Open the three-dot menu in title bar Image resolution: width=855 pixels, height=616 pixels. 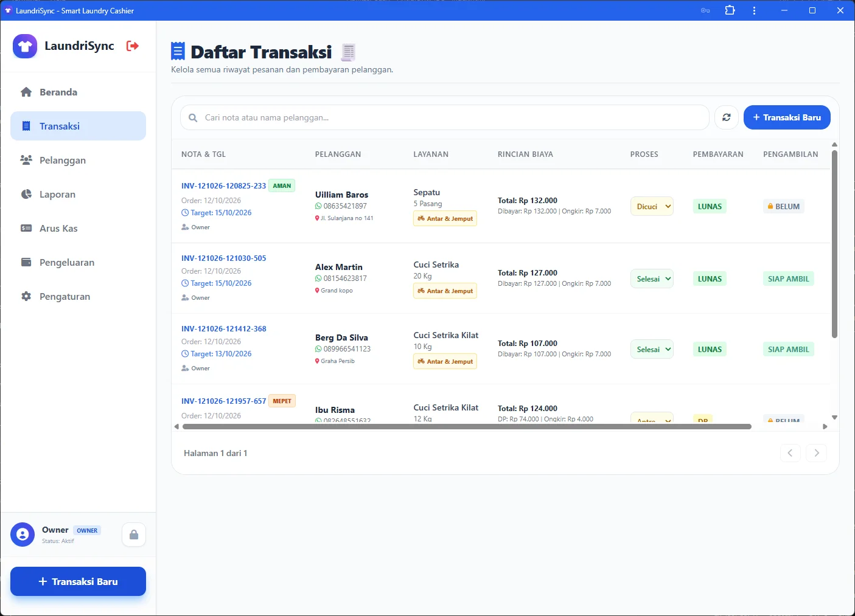754,10
